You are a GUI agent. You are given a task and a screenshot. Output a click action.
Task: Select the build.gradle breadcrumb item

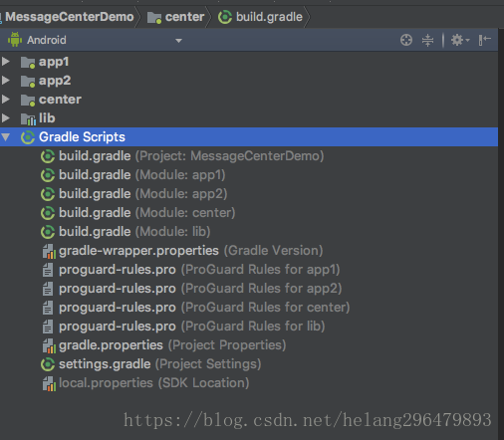pyautogui.click(x=261, y=17)
